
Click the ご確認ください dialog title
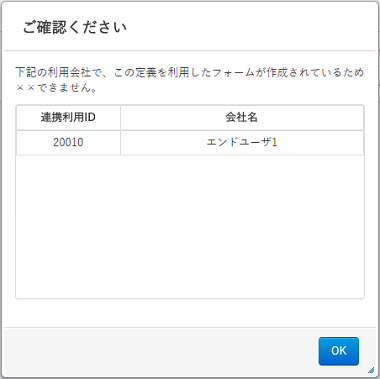75,27
